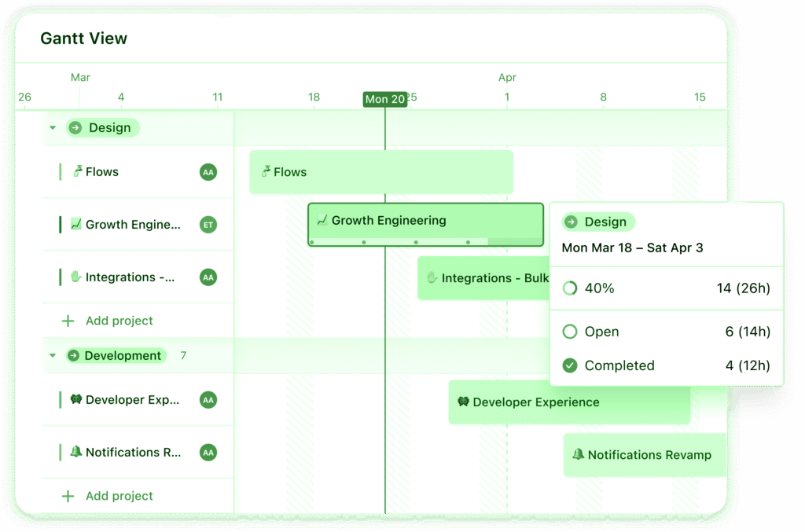Click the Developer Experience project icon
Screen dimensions: 805x532
[75, 400]
